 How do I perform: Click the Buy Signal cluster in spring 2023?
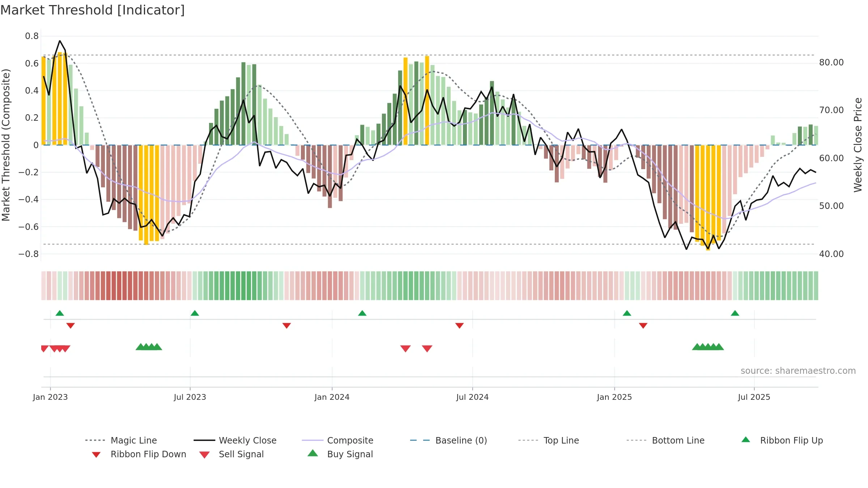point(149,347)
